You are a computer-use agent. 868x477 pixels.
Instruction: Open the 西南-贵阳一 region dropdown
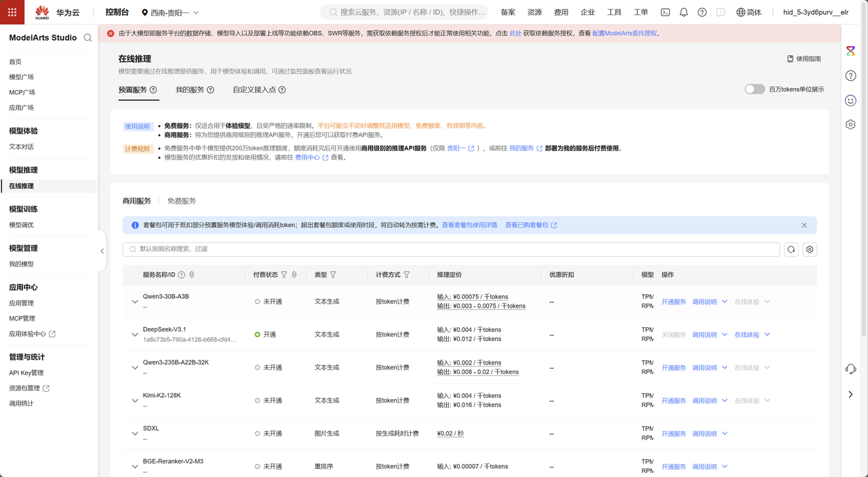pyautogui.click(x=170, y=12)
